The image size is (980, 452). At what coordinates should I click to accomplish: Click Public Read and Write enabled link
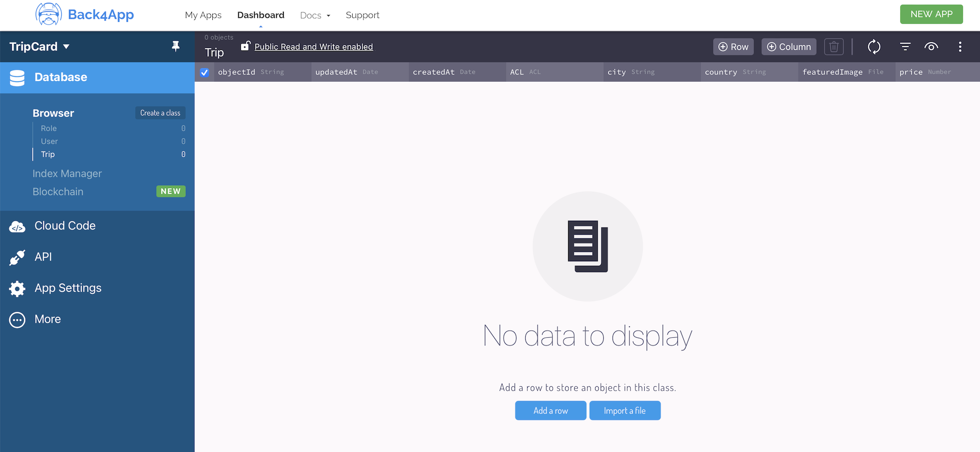[x=313, y=47]
